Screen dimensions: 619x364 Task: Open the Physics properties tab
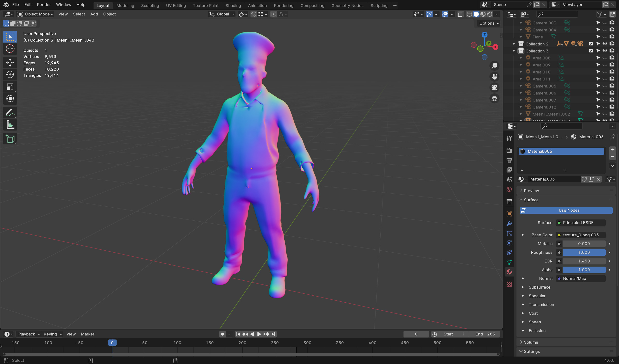(509, 243)
